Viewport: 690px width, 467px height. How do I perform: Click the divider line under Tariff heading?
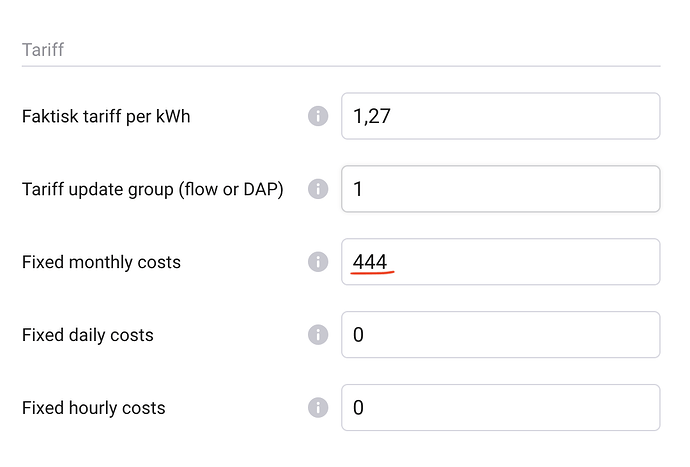coord(340,66)
